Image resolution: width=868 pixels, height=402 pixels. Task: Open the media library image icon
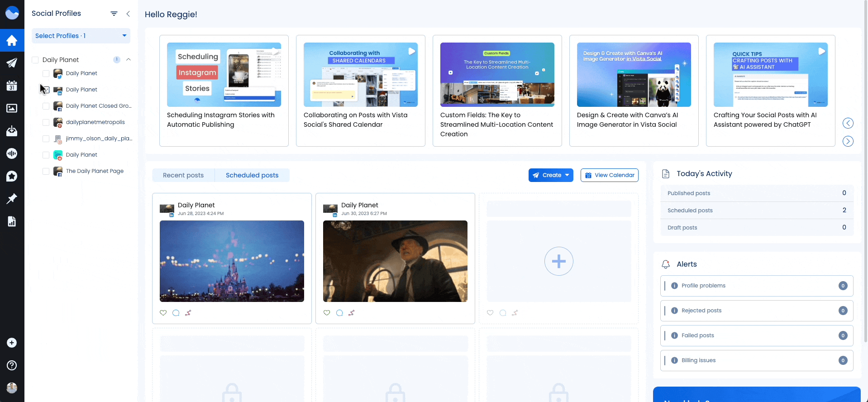pyautogui.click(x=12, y=108)
